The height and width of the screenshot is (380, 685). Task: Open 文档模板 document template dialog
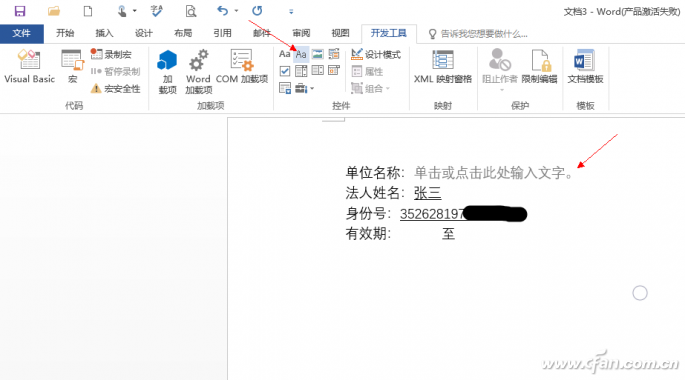click(585, 66)
